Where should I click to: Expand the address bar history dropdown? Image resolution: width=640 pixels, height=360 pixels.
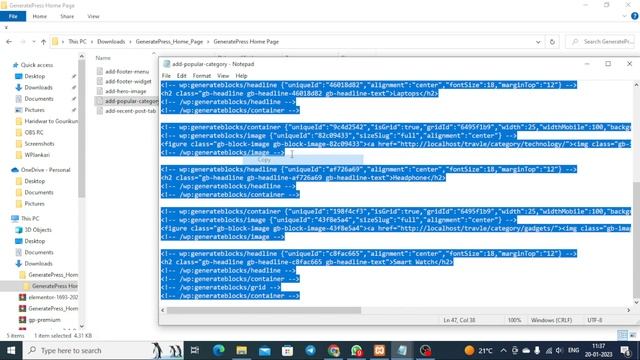coord(538,42)
